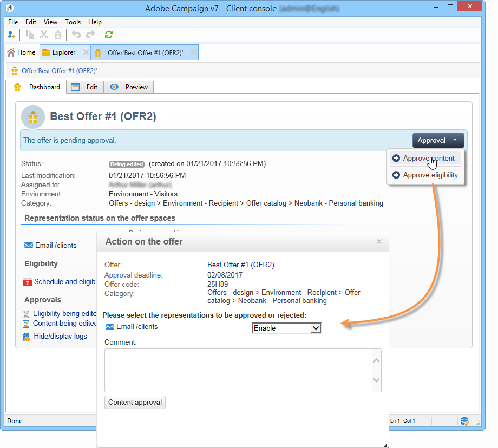Click the arrow icon beside Approve content
This screenshot has width=498, height=448.
pyautogui.click(x=396, y=158)
